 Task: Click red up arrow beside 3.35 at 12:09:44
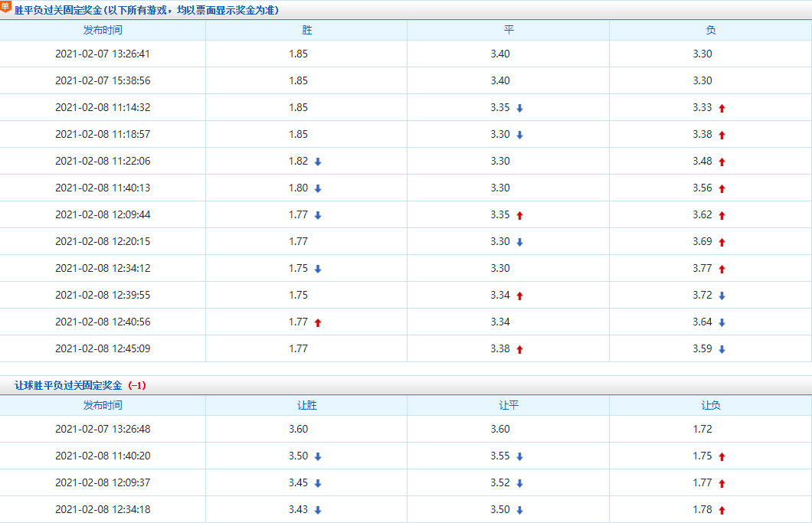(519, 215)
